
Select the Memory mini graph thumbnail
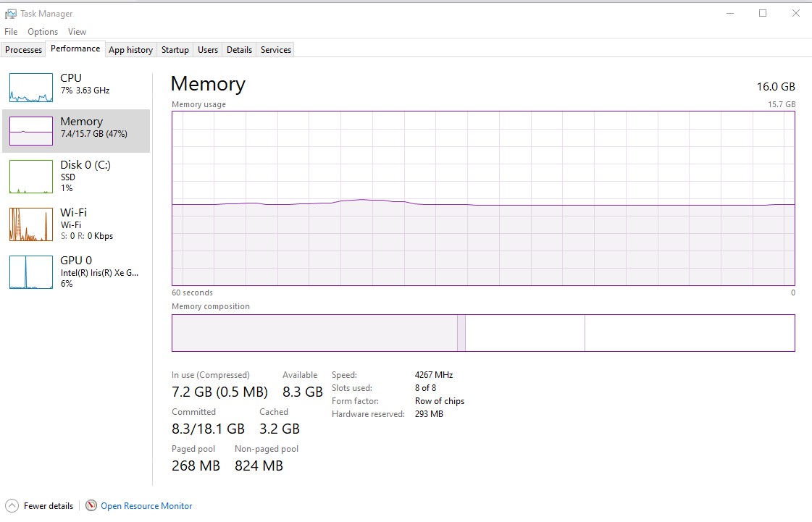31,131
